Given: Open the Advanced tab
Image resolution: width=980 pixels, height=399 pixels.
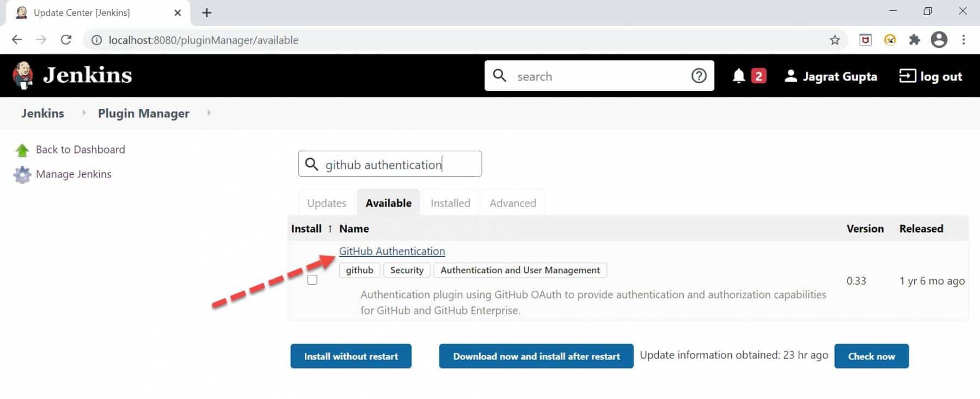Looking at the screenshot, I should pos(513,203).
